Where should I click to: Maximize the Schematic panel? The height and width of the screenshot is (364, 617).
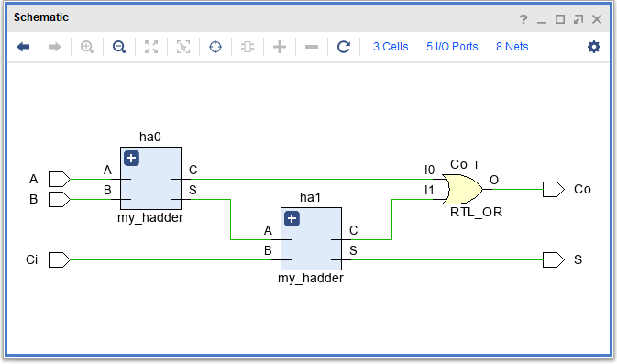(x=560, y=19)
